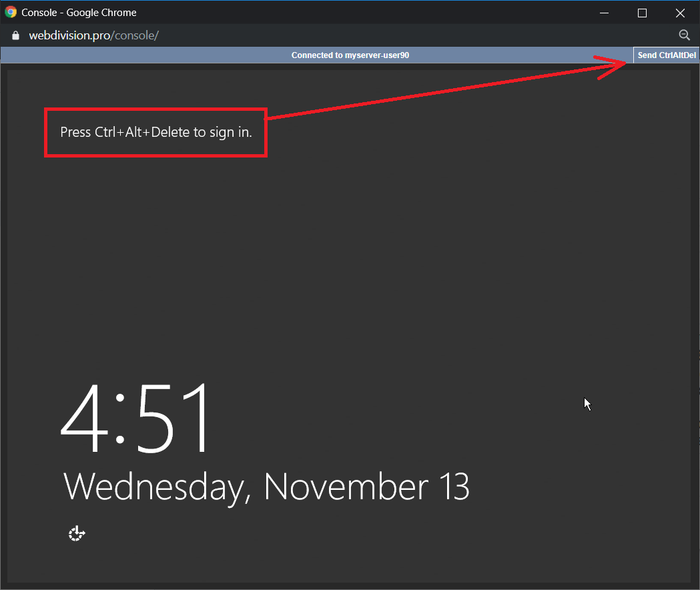Click the Chrome logo in the title bar
Image resolution: width=700 pixels, height=590 pixels.
click(11, 12)
